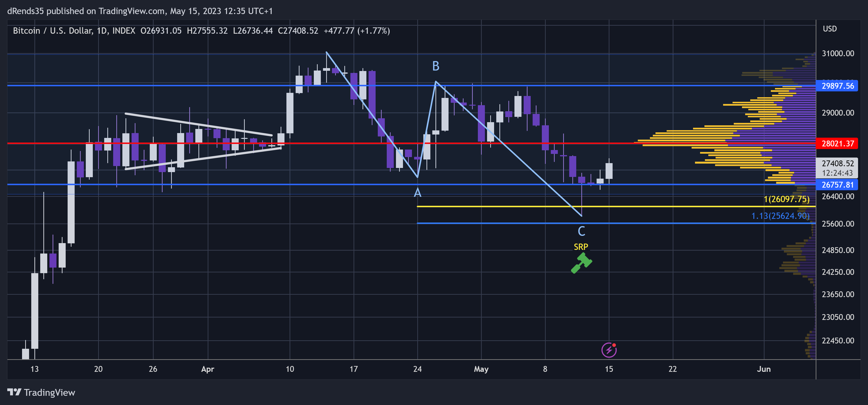Click the open price O26931.05
This screenshot has height=405, width=868.
tap(161, 31)
